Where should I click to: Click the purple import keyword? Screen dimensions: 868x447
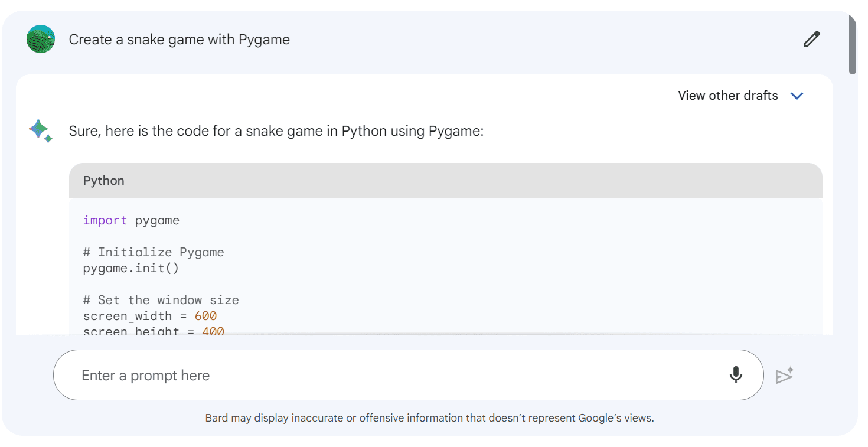(x=105, y=220)
